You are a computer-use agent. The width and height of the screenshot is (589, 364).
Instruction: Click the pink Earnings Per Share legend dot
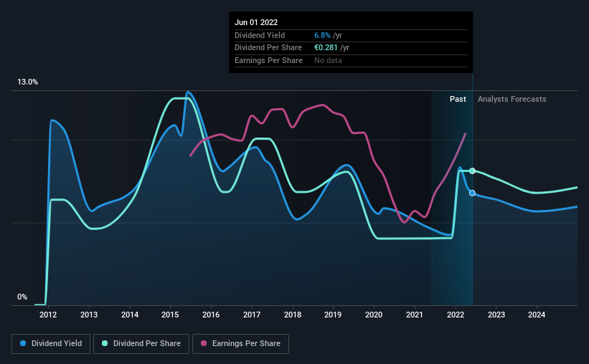pos(204,343)
